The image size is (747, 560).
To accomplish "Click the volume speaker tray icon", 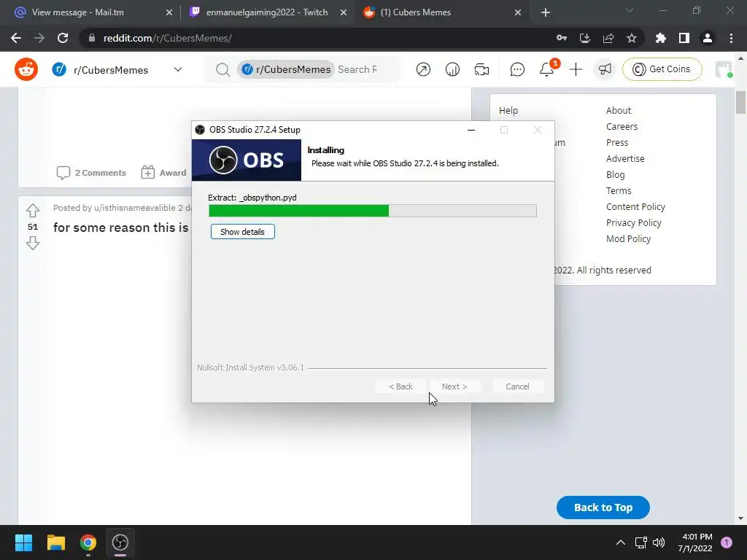I will (x=659, y=542).
